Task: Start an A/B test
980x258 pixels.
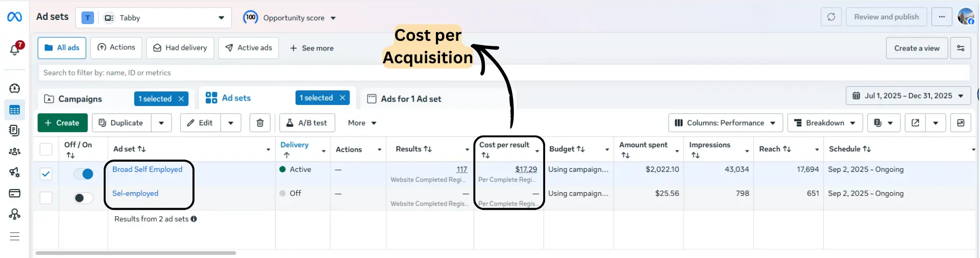Action: point(307,123)
